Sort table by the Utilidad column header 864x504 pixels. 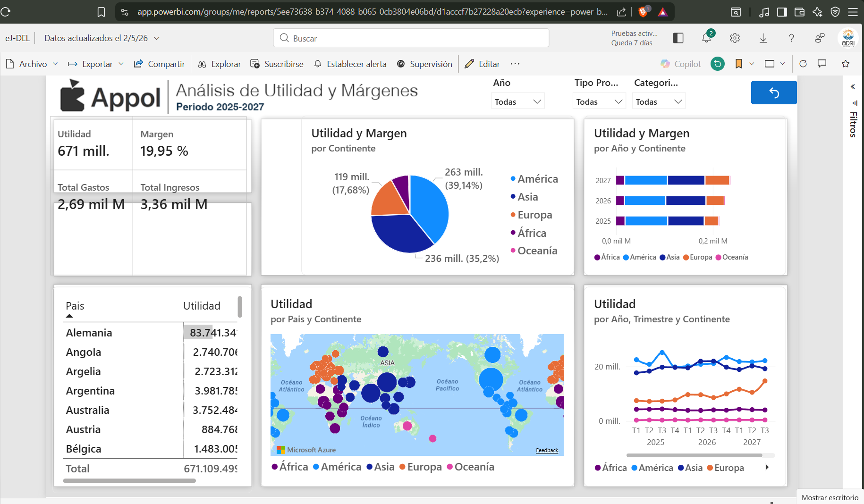click(x=202, y=306)
